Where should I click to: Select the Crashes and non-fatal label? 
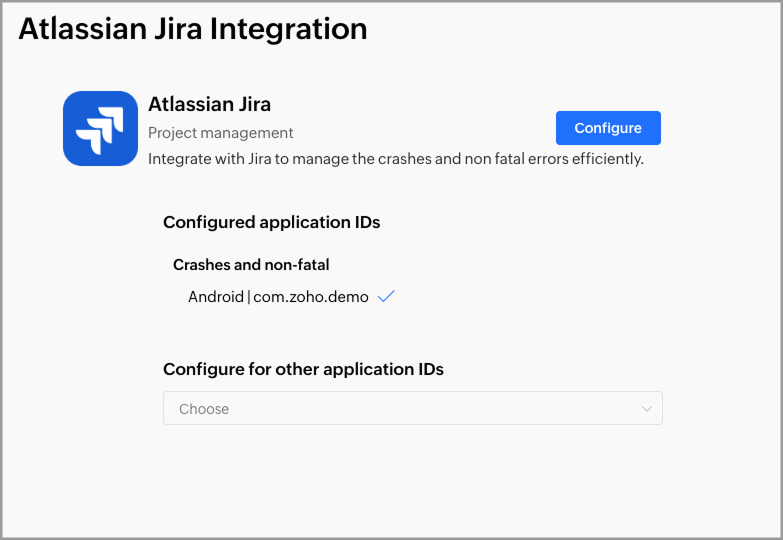[x=251, y=265]
